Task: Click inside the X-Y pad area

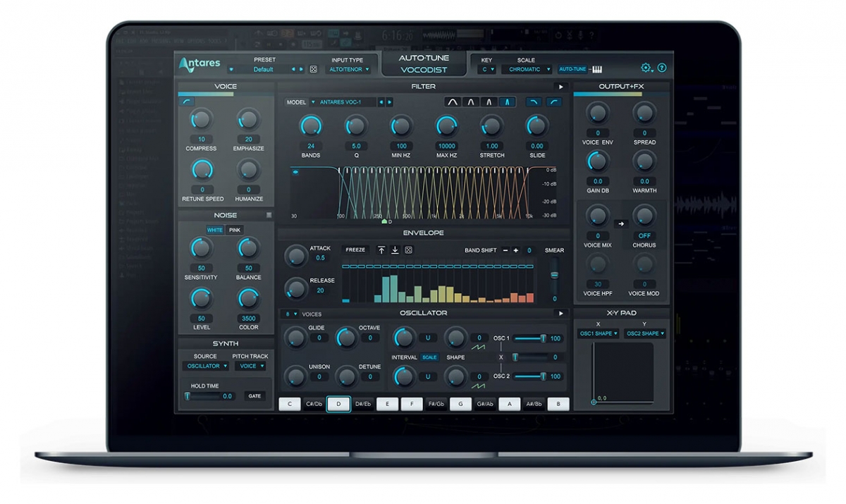Action: click(623, 372)
